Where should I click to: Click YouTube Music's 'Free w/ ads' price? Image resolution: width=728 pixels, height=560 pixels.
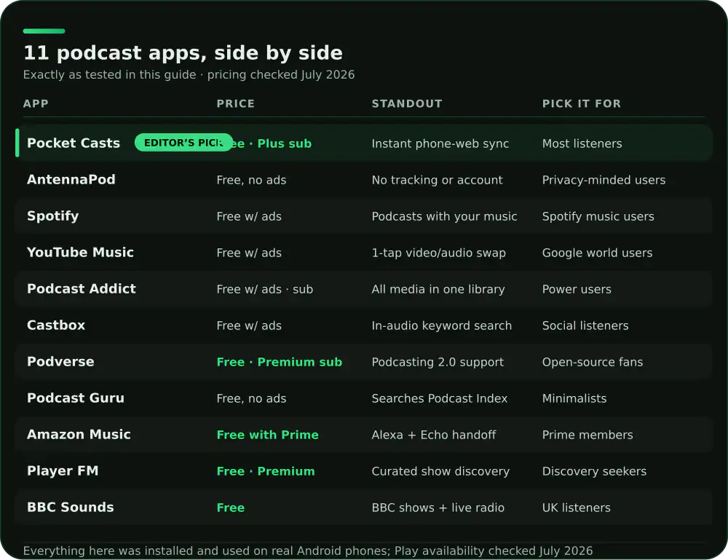(x=249, y=253)
